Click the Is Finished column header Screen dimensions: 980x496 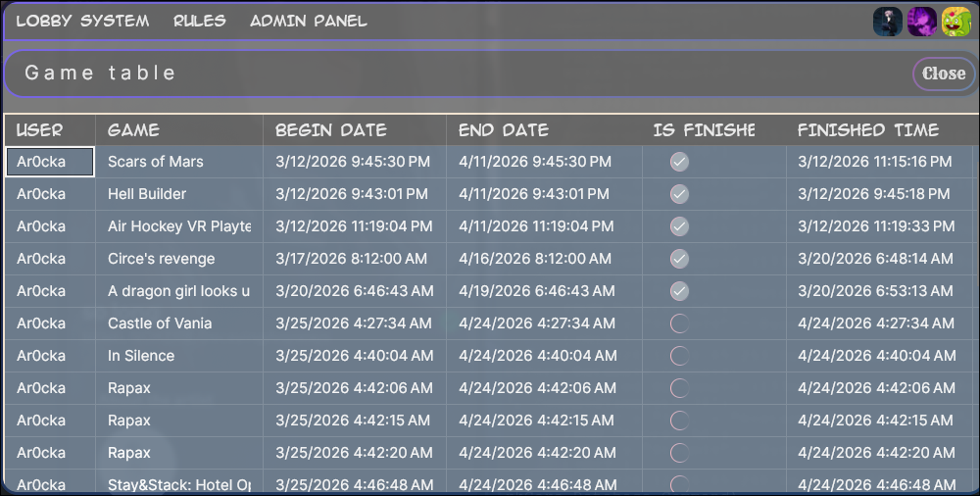[704, 129]
